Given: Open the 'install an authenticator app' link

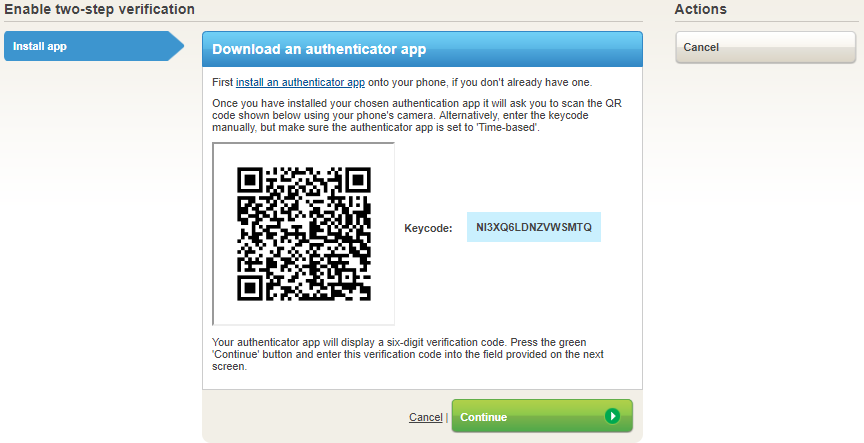Looking at the screenshot, I should [x=300, y=83].
